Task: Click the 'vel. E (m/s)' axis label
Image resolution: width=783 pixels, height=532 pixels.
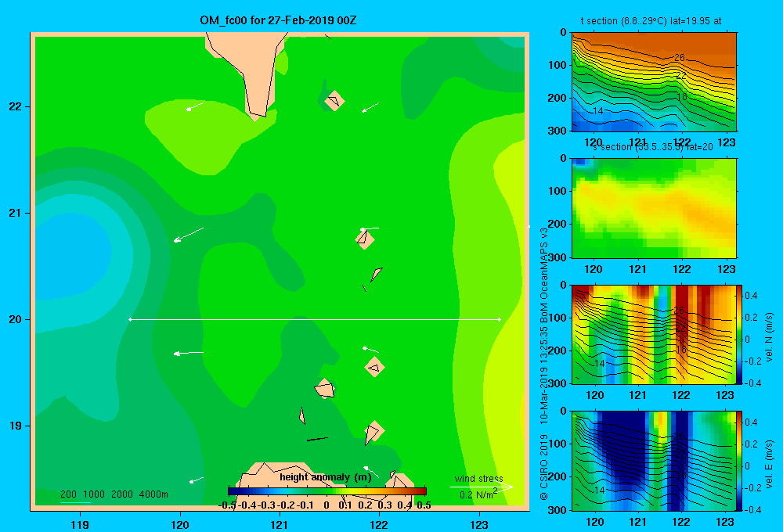Action: click(769, 464)
